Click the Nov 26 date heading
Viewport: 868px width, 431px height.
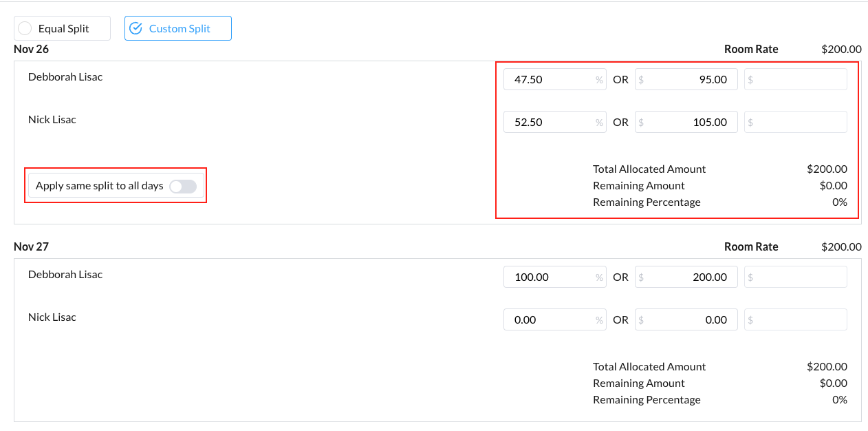(31, 49)
